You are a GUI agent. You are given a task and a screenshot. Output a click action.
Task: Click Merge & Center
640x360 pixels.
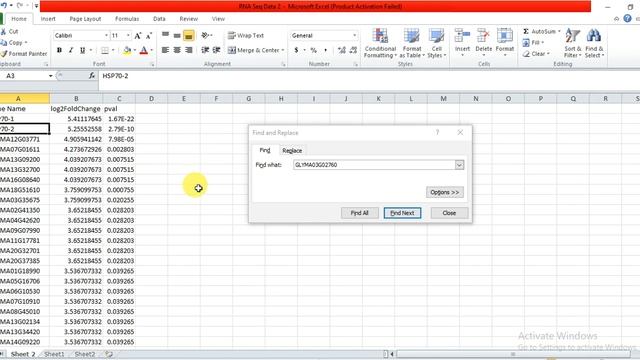point(253,50)
